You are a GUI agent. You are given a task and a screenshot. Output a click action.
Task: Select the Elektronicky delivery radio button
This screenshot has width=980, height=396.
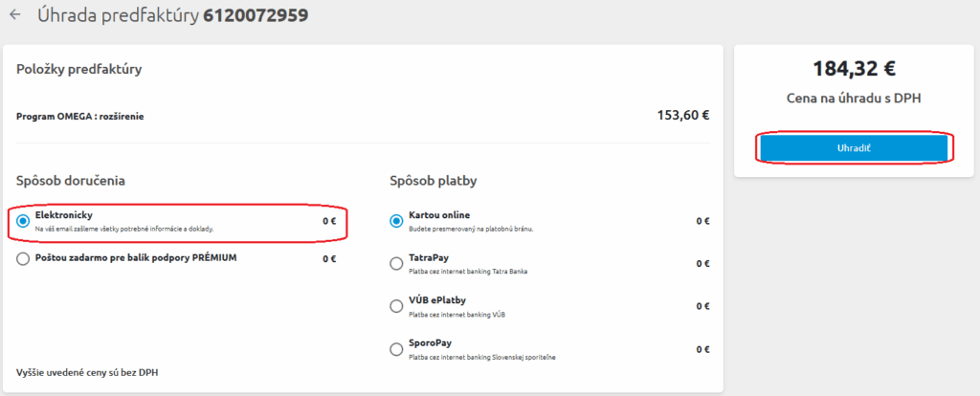23,221
